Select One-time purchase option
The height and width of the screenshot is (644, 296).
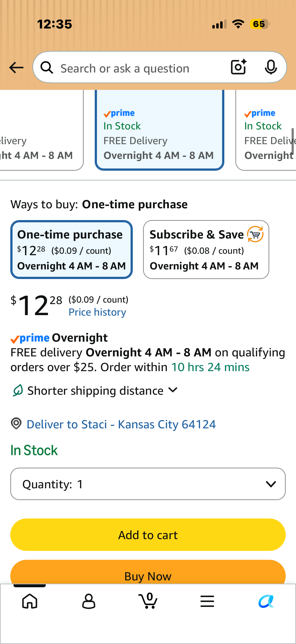pos(71,250)
